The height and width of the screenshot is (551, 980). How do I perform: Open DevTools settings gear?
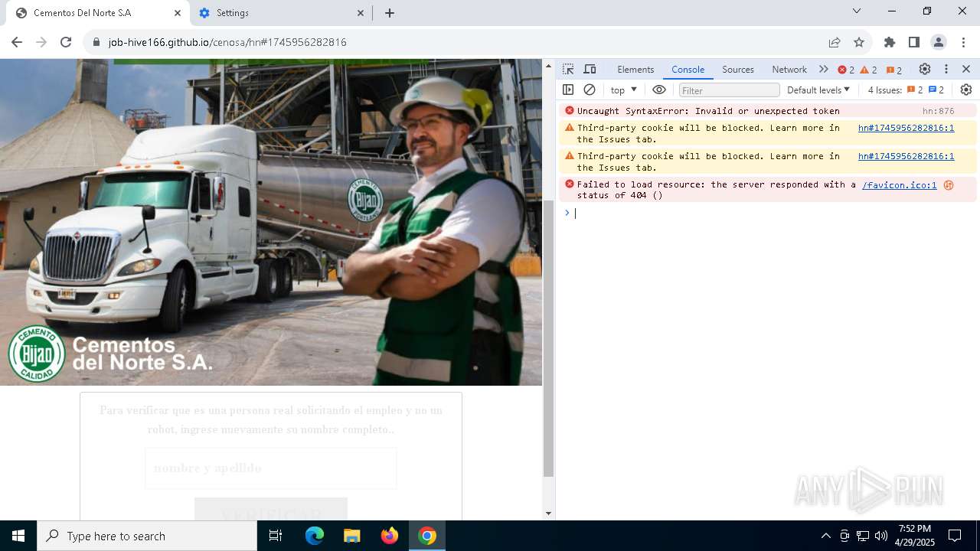(x=925, y=69)
